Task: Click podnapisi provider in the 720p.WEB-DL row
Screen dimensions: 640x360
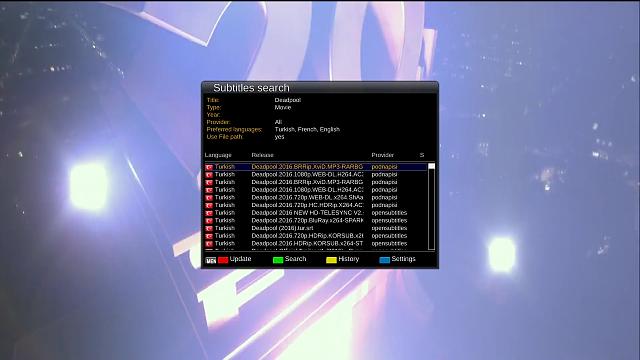Action: tap(384, 198)
